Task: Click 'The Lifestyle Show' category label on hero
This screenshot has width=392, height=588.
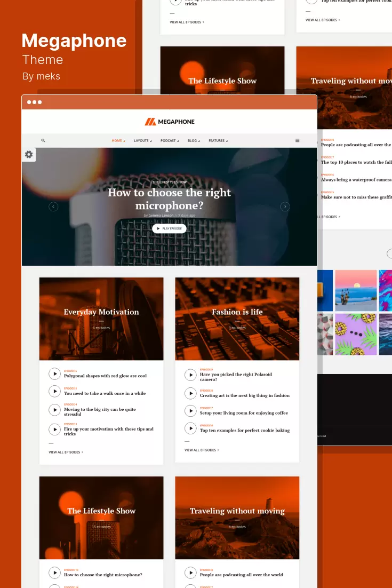Action: [x=170, y=182]
